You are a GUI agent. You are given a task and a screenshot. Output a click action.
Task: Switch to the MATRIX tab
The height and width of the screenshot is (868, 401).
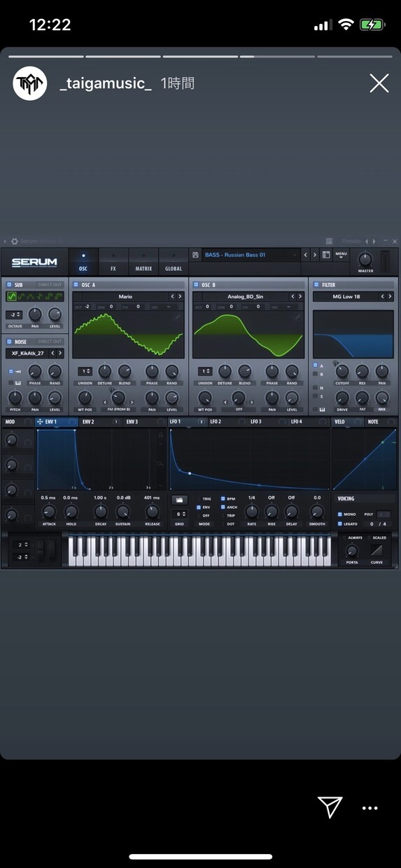tap(143, 262)
